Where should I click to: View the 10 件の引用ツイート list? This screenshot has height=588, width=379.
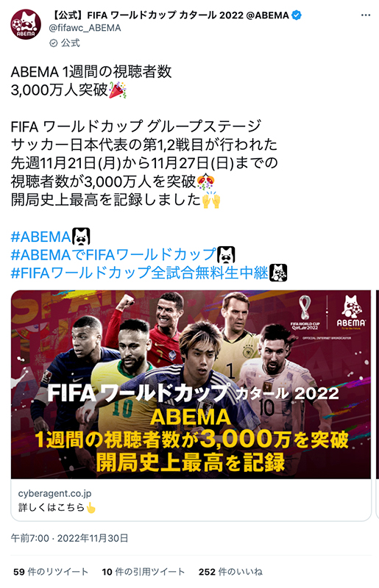(x=144, y=572)
